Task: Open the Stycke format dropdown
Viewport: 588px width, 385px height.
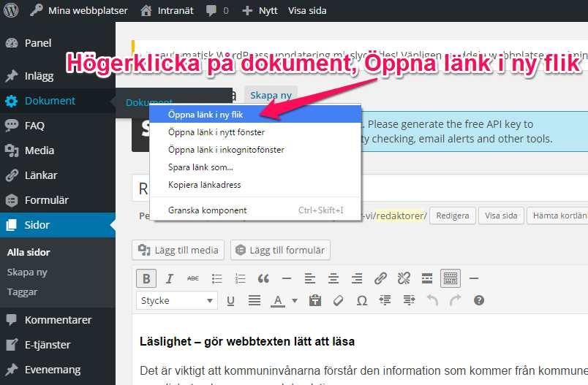Action: tap(177, 300)
